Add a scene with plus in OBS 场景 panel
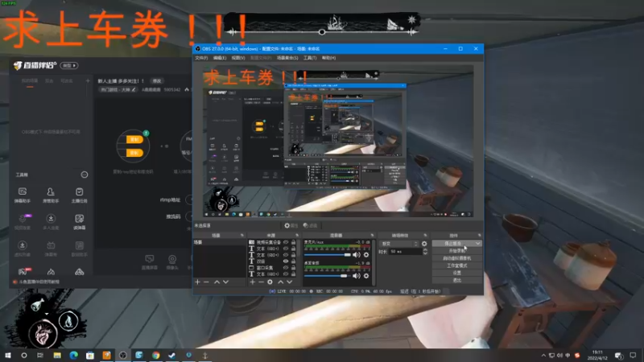 click(x=197, y=282)
